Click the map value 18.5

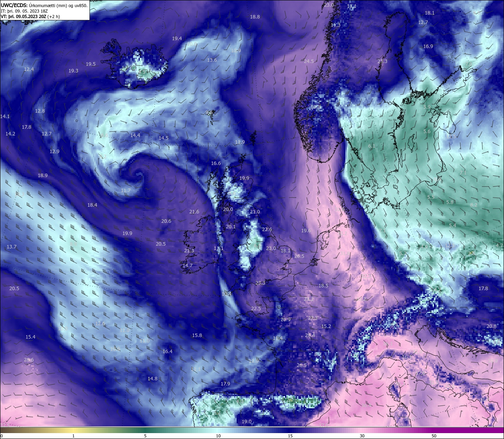(x=323, y=286)
